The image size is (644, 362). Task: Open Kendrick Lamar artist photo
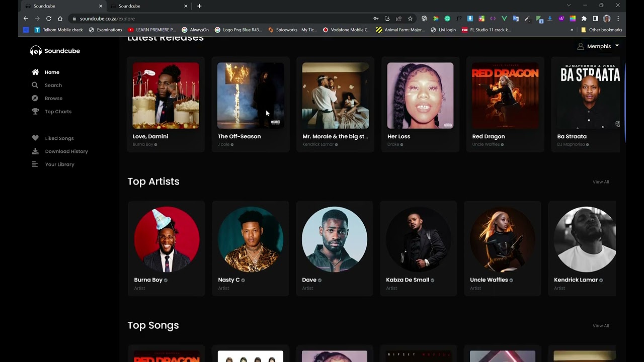[585, 239]
